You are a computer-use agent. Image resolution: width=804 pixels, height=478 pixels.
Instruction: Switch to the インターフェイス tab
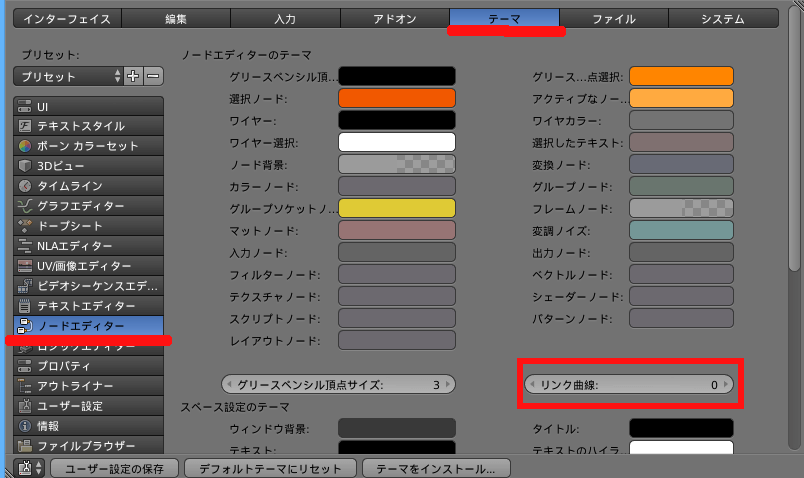(x=67, y=19)
